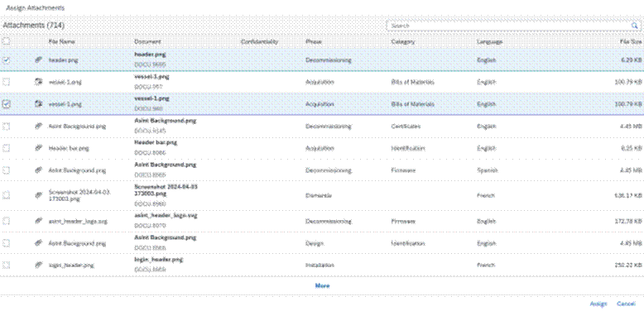This screenshot has width=644, height=311.
Task: Check the Spanish Asint Background.png row checkbox
Action: (6, 170)
